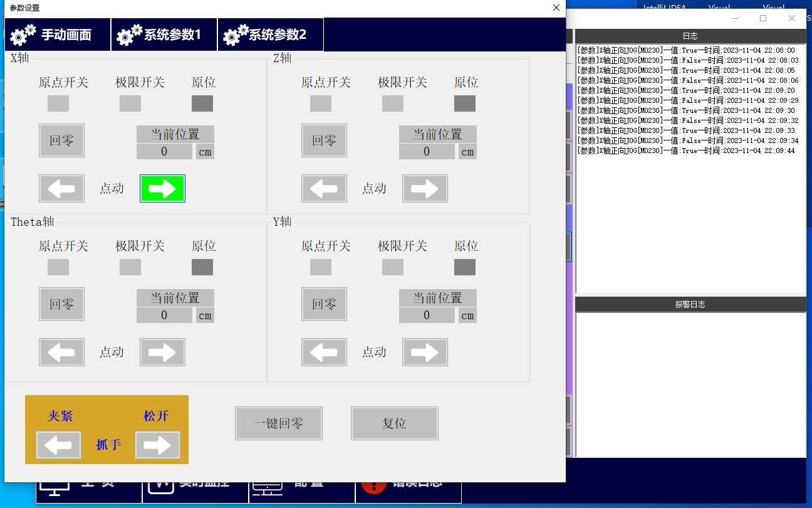Click the Z轴 原点开关 indicator
Screen dimensions: 812x508
pyautogui.click(x=321, y=103)
